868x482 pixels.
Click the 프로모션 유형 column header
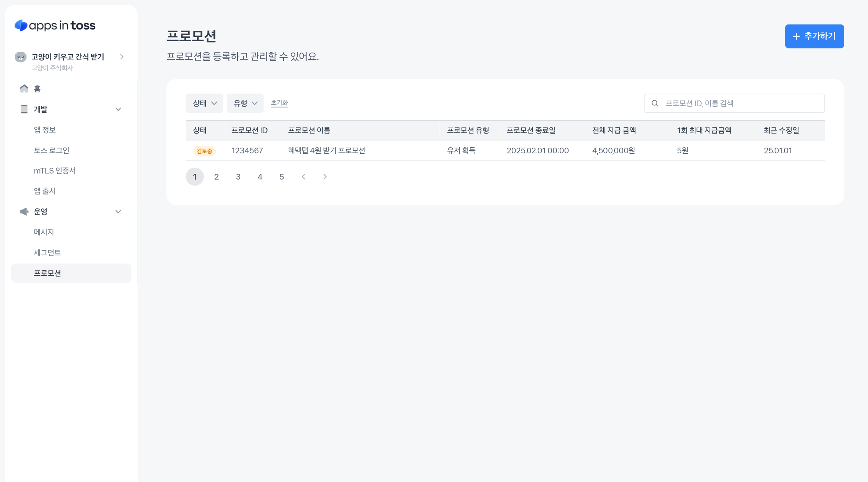[x=468, y=130]
